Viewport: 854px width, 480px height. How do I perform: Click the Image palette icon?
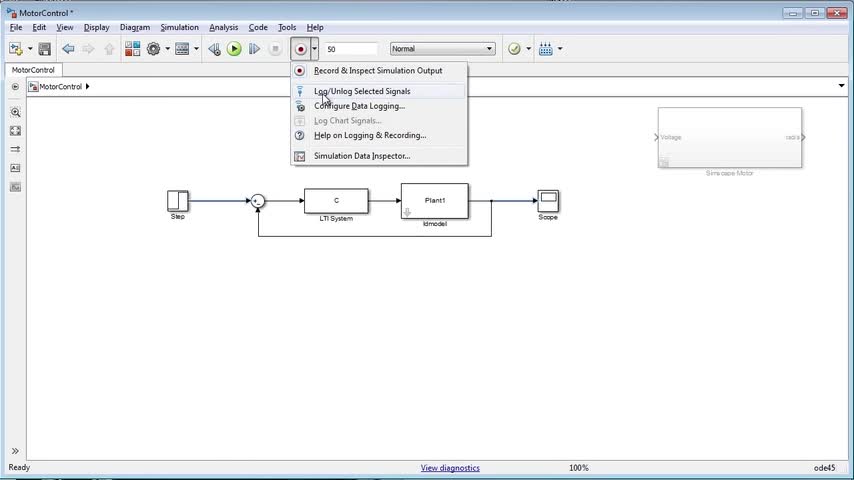[x=15, y=187]
